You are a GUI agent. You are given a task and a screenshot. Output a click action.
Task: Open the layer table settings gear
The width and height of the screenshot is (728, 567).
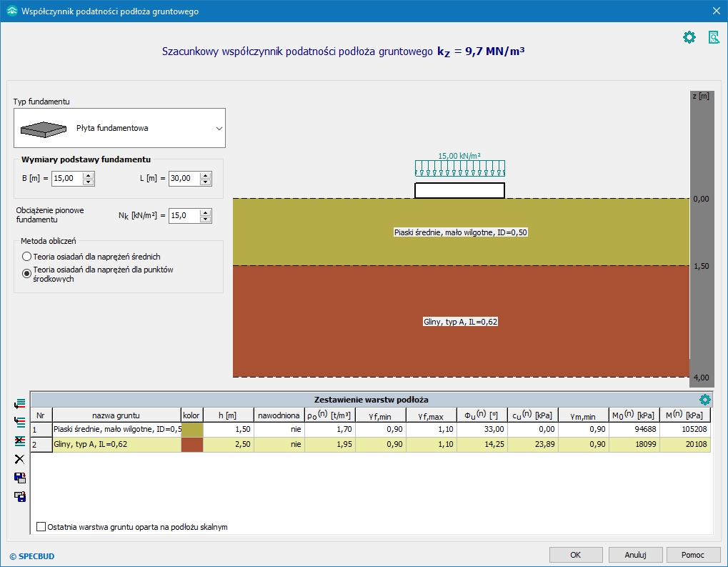tap(704, 400)
